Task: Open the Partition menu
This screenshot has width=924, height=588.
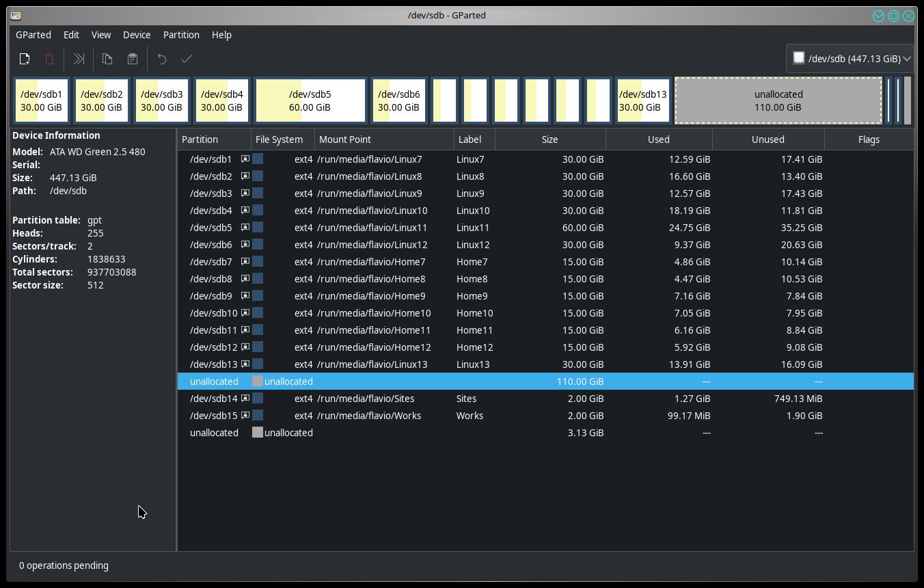Action: tap(181, 35)
